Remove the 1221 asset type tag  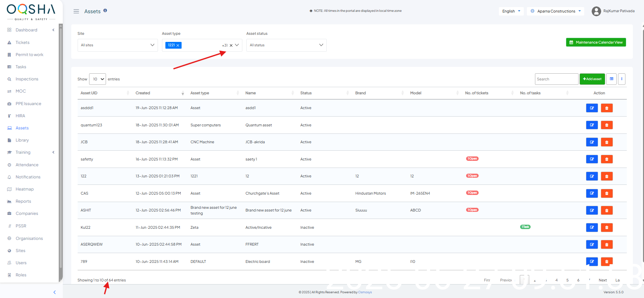click(178, 45)
